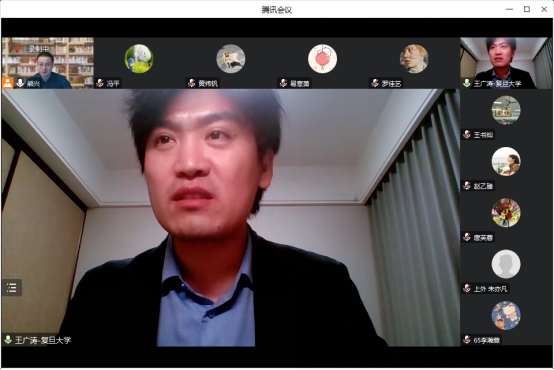Click green active mic icon in main video label

(x=8, y=340)
